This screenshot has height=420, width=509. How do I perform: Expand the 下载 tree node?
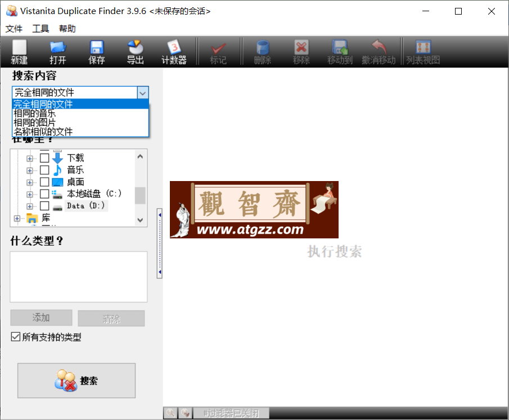(30, 159)
